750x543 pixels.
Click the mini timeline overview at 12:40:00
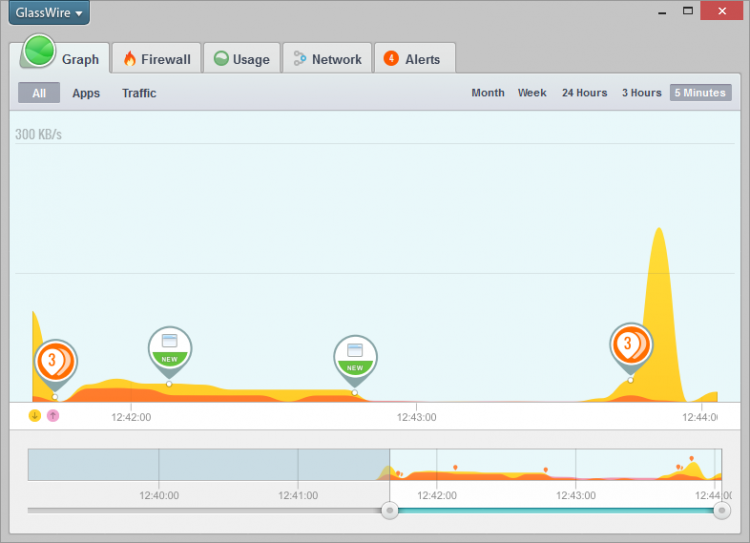(159, 465)
